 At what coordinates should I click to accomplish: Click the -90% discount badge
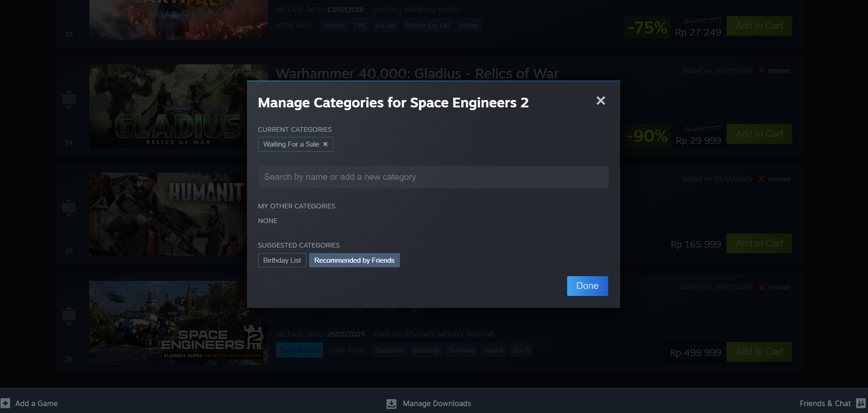pos(647,136)
